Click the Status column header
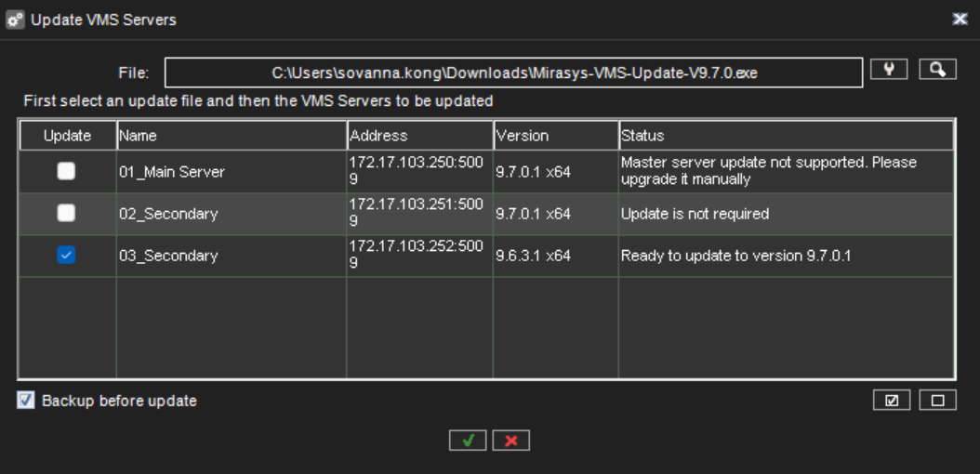 coord(786,136)
